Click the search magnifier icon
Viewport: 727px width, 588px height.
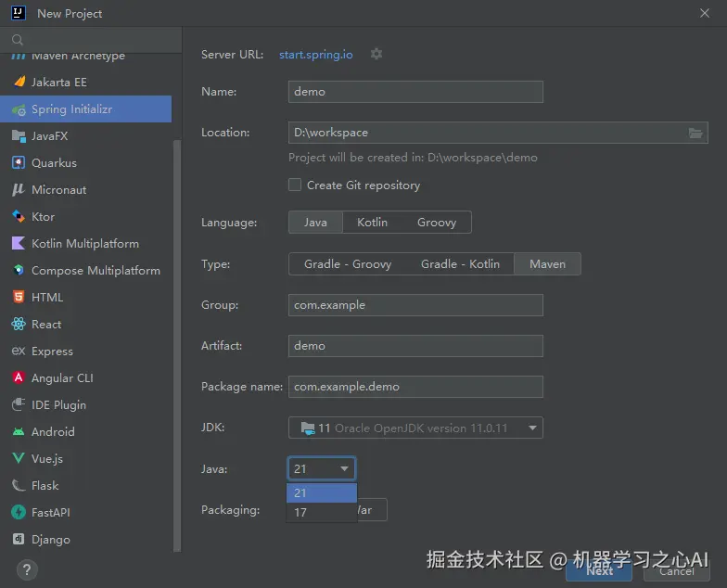(x=17, y=41)
